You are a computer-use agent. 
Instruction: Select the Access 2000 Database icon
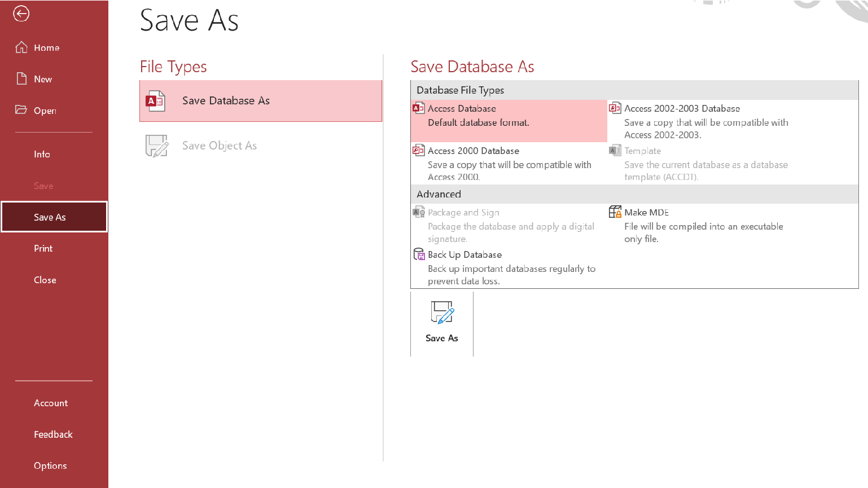pos(418,150)
